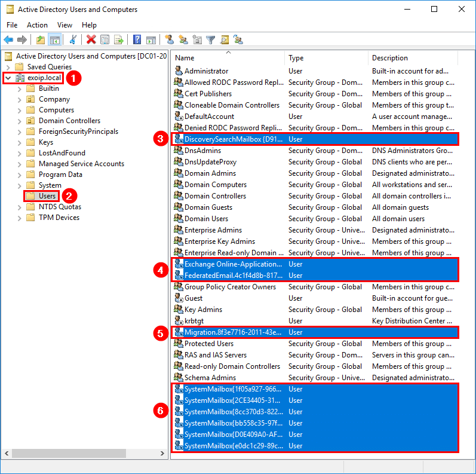Click the exoip.local domain icon

point(20,78)
